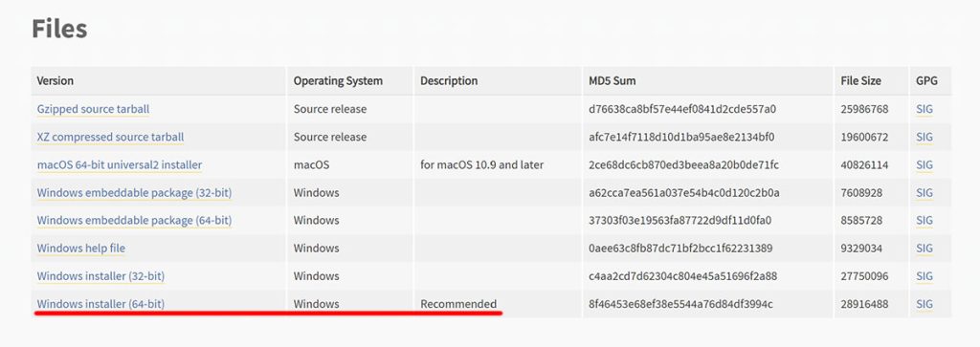
Task: Download the XZ compressed source tarball
Action: point(111,137)
